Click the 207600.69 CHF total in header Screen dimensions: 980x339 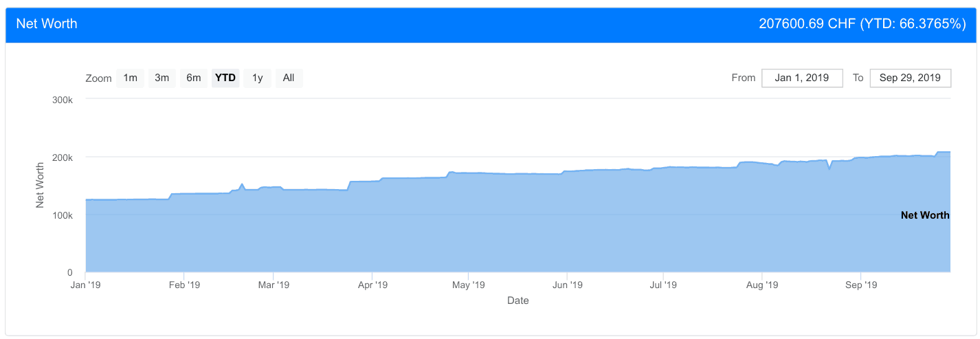(x=808, y=23)
